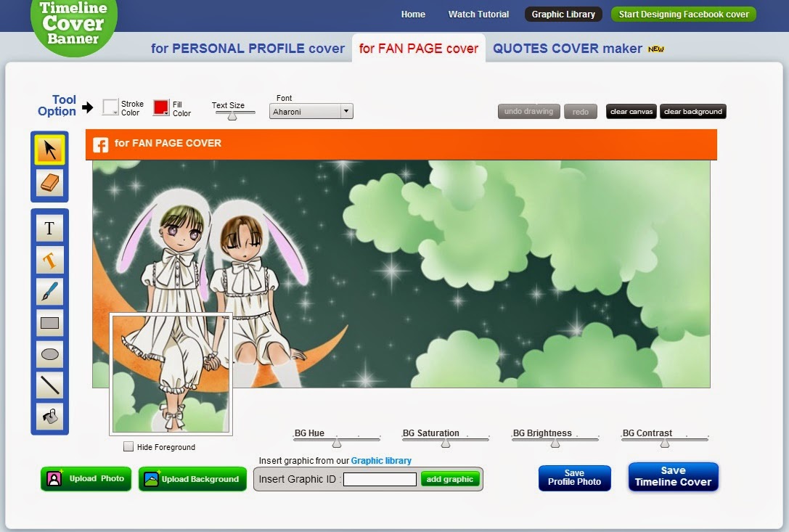Select the eraser tool
The width and height of the screenshot is (789, 532).
click(x=49, y=182)
